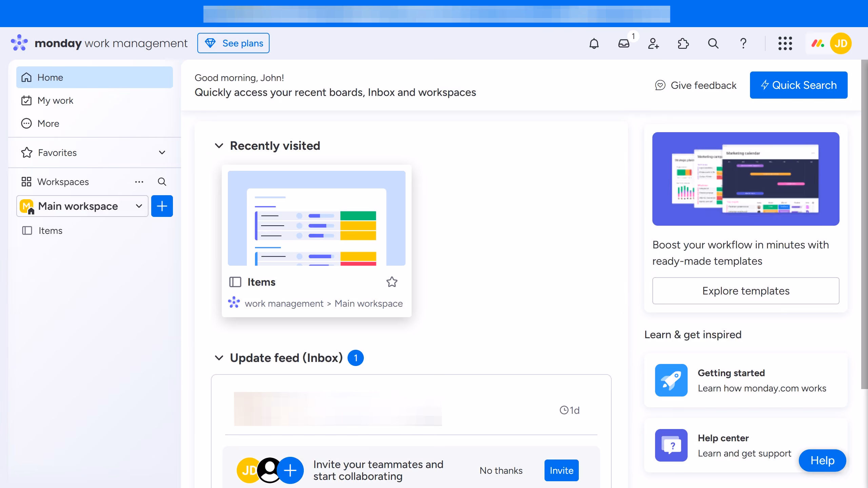Open the inbox tray icon
This screenshot has width=868, height=488.
[624, 43]
